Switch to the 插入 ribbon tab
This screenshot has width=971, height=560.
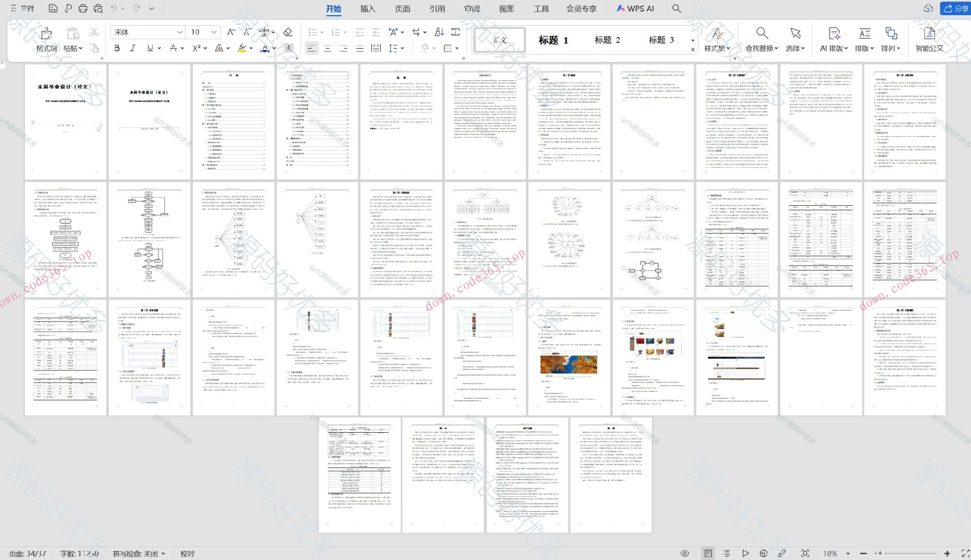[x=368, y=9]
